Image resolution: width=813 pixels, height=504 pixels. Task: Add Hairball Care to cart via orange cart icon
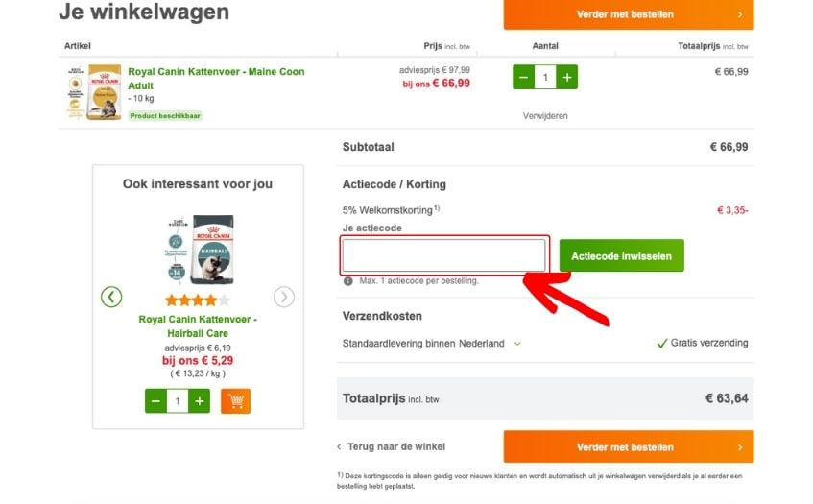pos(235,401)
